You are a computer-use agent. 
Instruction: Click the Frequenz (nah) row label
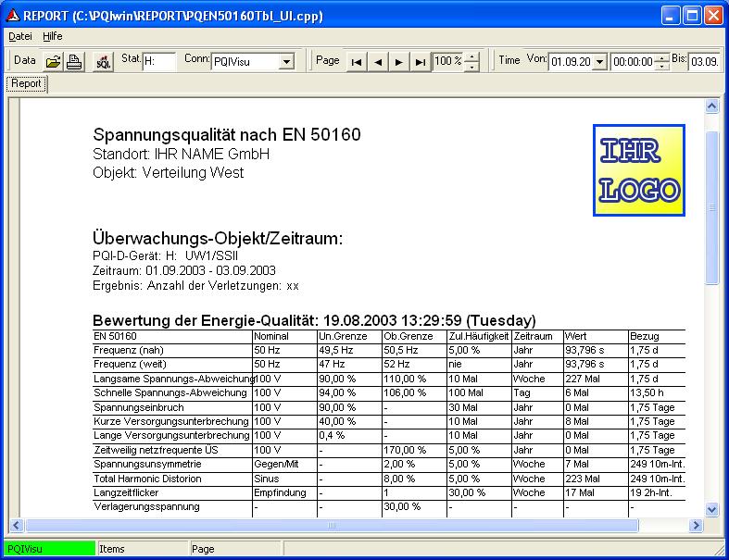129,351
